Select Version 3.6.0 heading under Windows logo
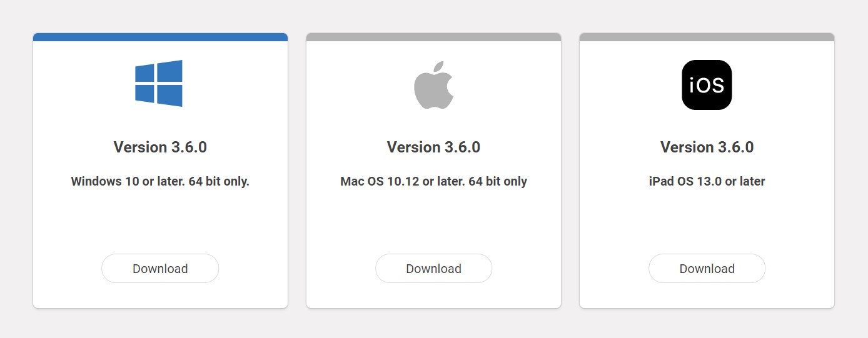 [160, 147]
